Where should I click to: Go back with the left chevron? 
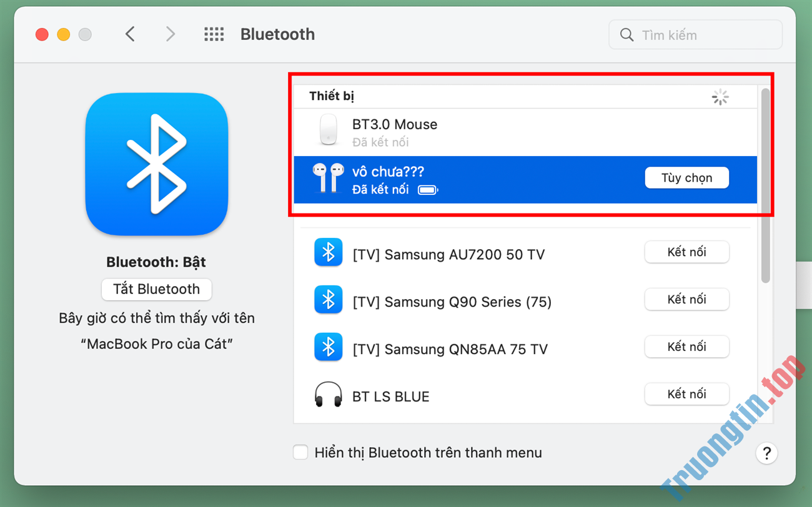tap(130, 34)
